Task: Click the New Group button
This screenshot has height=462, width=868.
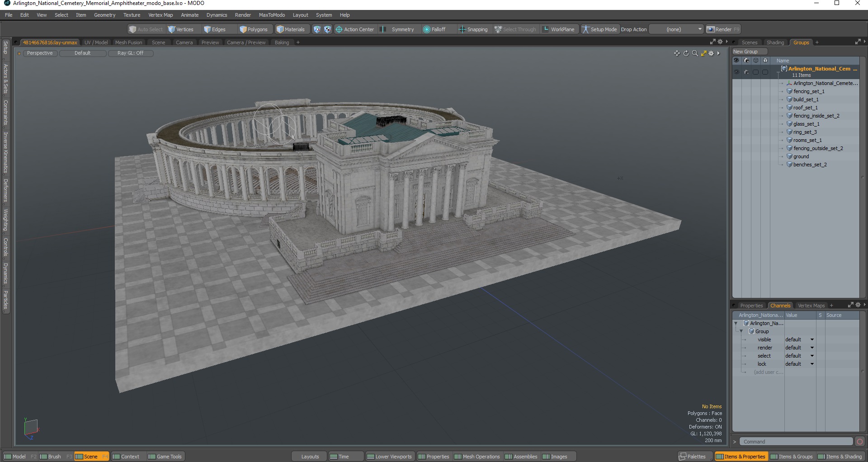Action: click(750, 52)
